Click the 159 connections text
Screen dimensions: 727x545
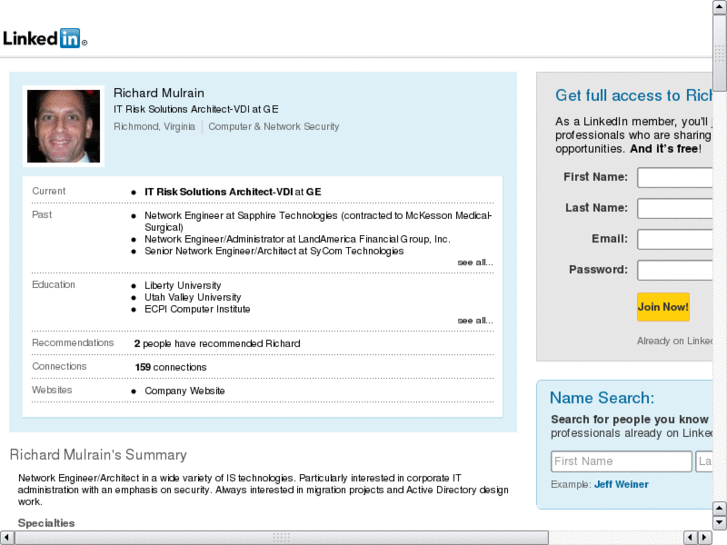(171, 367)
